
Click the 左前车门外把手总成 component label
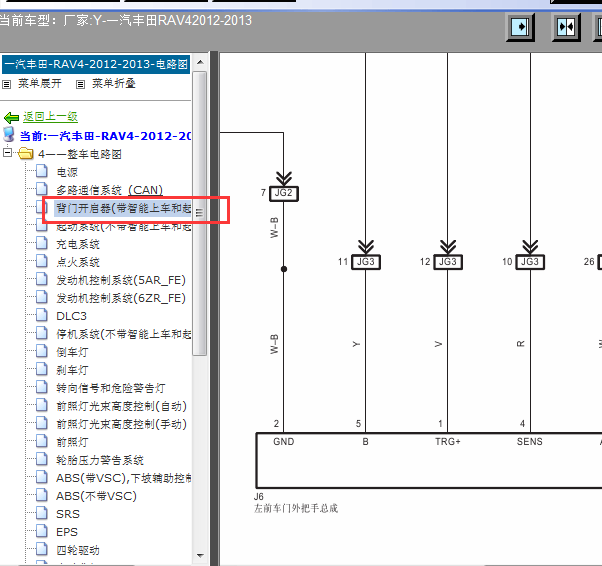coord(296,508)
